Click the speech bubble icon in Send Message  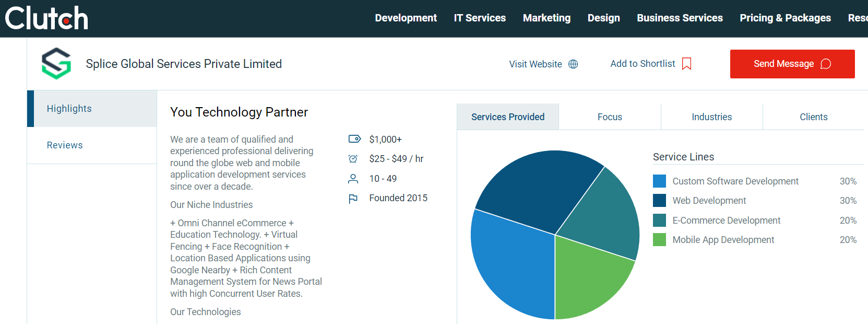point(826,64)
